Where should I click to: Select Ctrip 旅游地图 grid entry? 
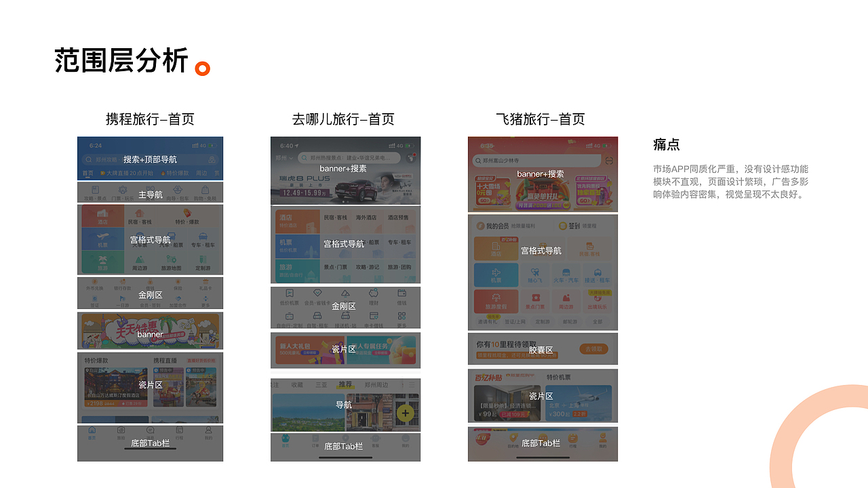[171, 263]
